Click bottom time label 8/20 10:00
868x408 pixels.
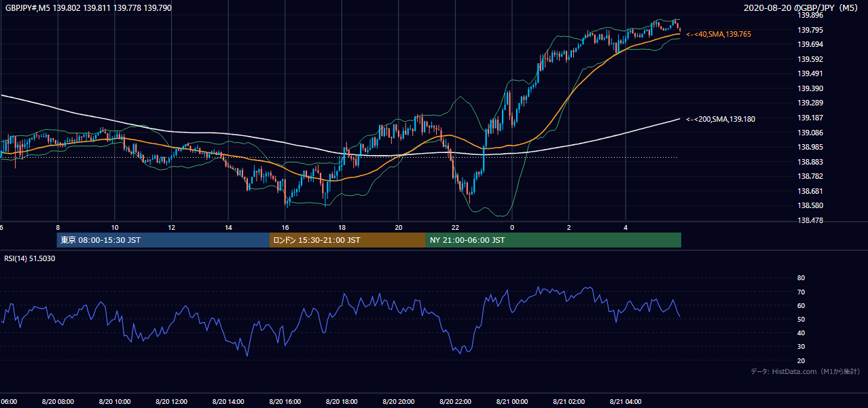pos(115,402)
